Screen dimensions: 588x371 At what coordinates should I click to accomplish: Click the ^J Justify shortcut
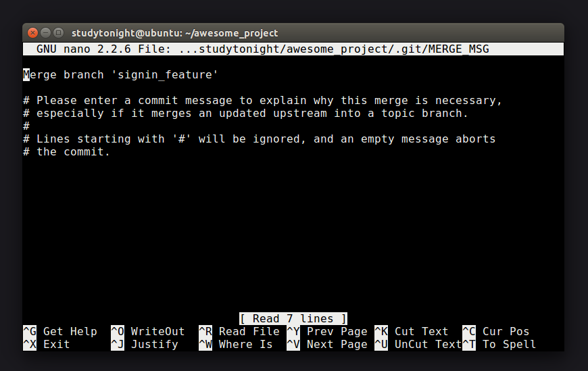coord(145,345)
